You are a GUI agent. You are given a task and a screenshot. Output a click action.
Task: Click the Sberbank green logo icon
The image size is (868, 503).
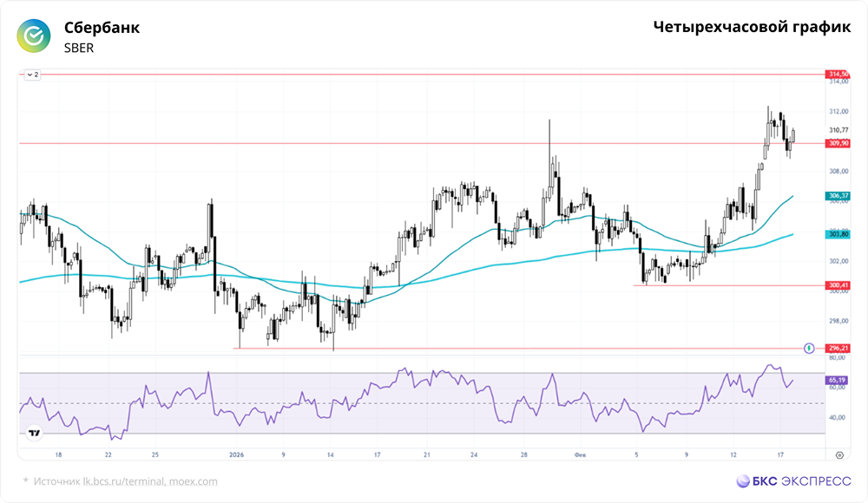[x=34, y=36]
